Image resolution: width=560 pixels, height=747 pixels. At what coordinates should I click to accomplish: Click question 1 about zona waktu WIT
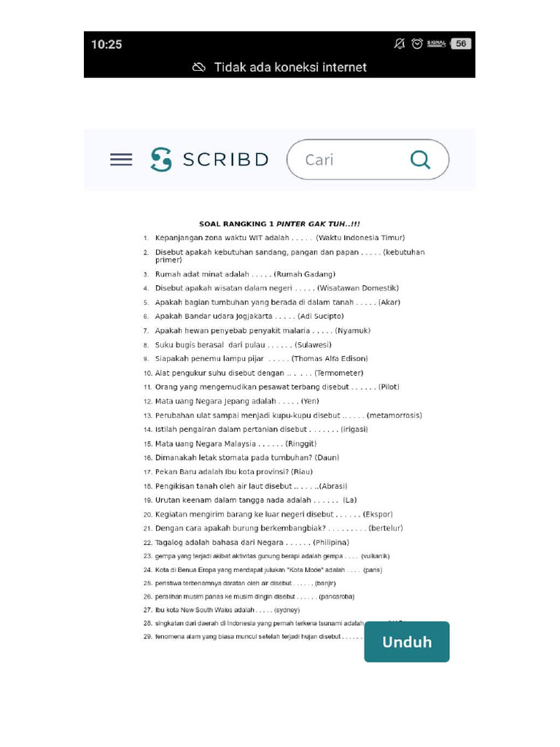(x=279, y=238)
